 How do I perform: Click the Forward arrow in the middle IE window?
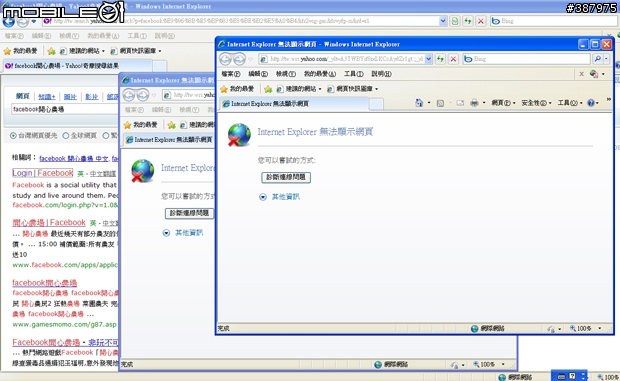click(x=143, y=95)
